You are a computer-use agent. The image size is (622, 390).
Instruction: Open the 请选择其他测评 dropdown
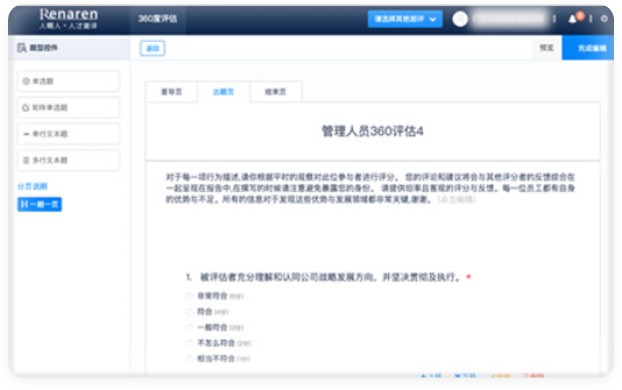point(405,19)
